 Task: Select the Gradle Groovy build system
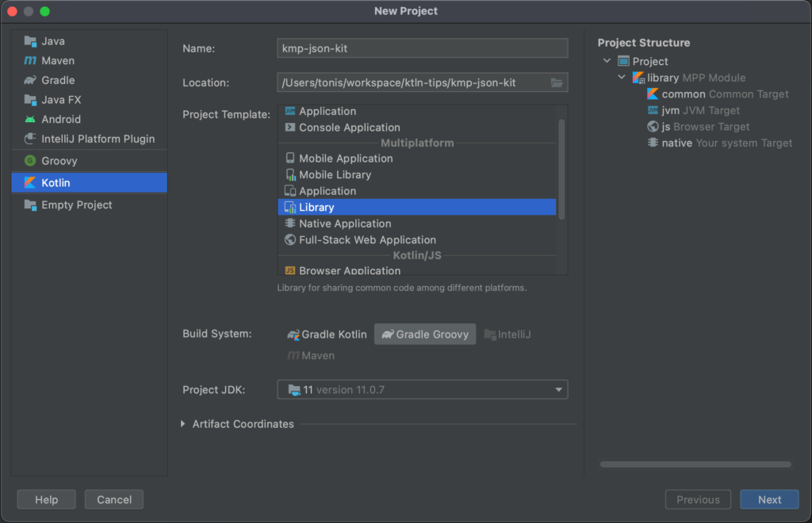tap(425, 334)
